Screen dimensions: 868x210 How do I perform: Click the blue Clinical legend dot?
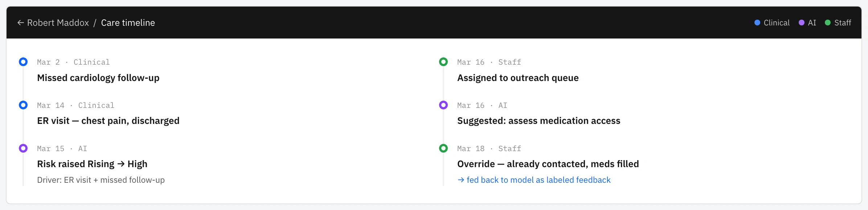pos(757,23)
